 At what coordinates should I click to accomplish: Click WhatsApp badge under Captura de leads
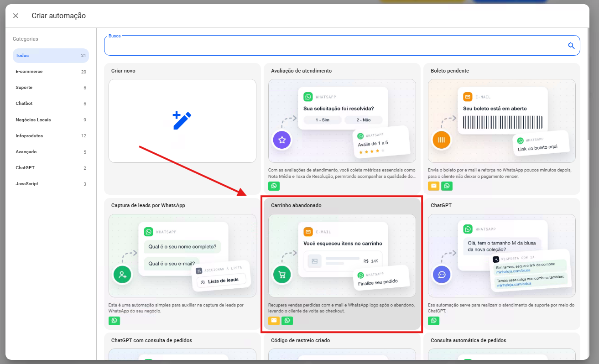[115, 321]
